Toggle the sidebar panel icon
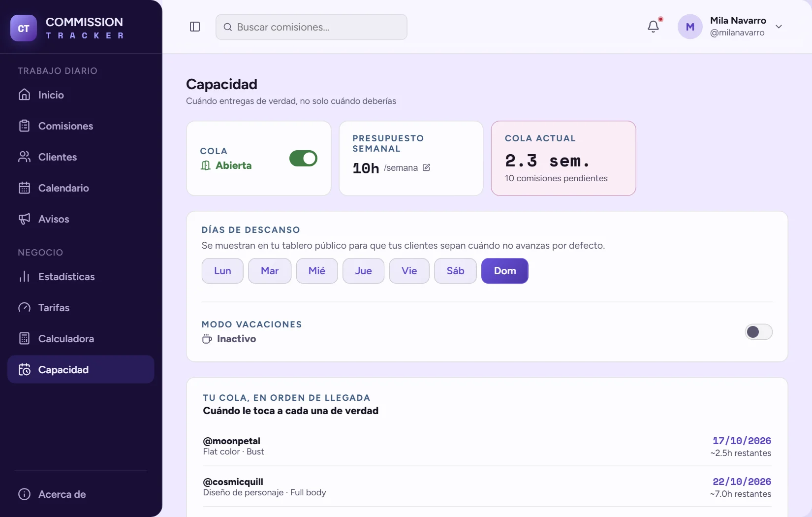This screenshot has width=812, height=517. coord(195,27)
